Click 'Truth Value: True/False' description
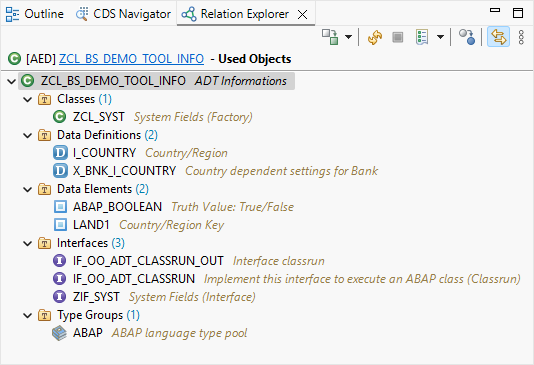Viewport: 534px width, 365px height. coord(232,207)
